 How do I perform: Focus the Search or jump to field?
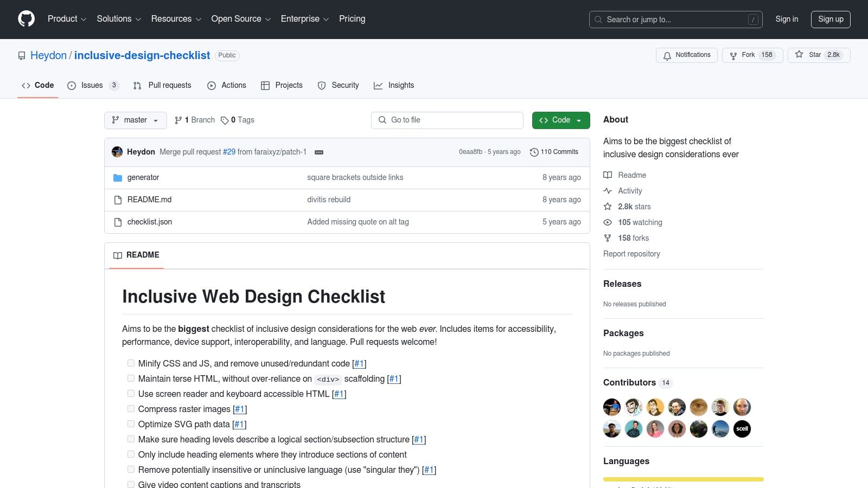[676, 20]
